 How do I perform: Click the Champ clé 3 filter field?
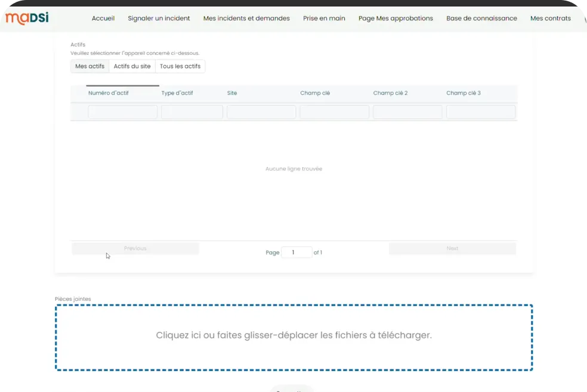pos(480,112)
